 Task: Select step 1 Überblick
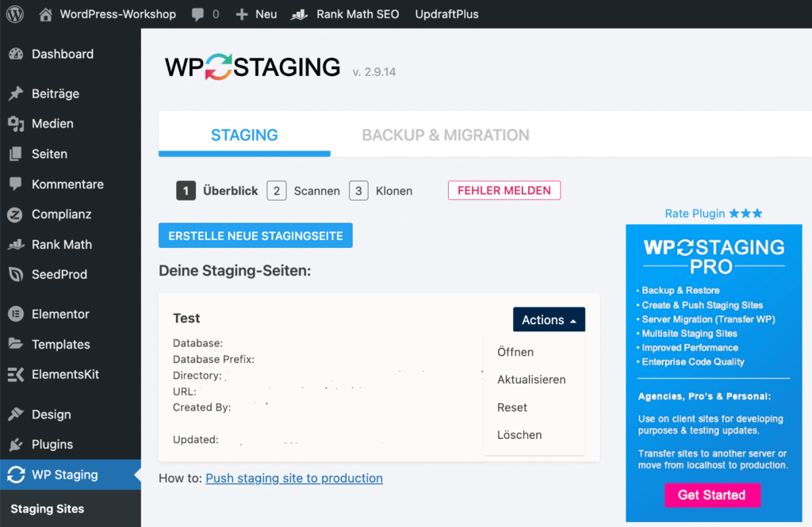217,190
